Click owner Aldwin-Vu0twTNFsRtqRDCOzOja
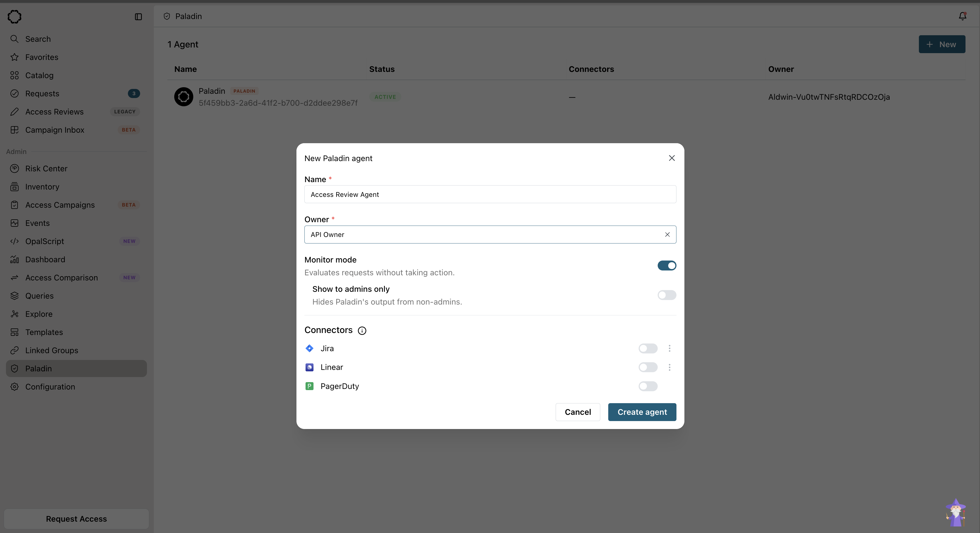Screen dimensions: 980x533 click(x=829, y=97)
